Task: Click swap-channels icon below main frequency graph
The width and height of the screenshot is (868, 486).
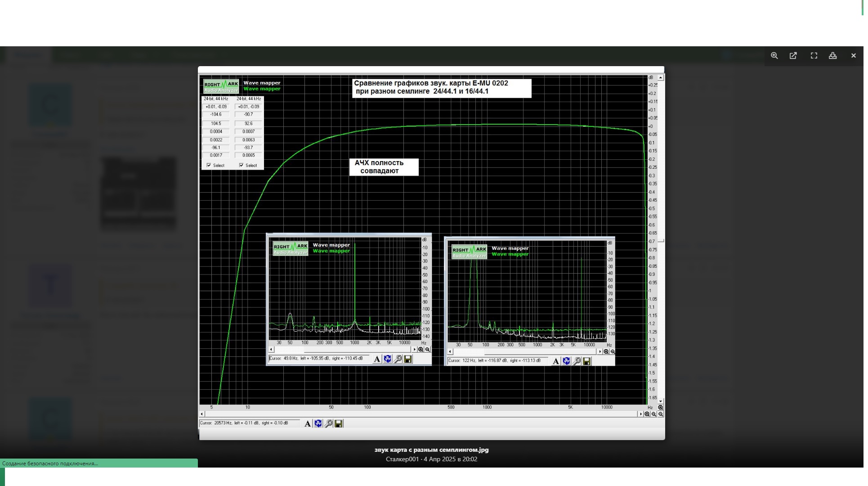Action: tap(318, 423)
